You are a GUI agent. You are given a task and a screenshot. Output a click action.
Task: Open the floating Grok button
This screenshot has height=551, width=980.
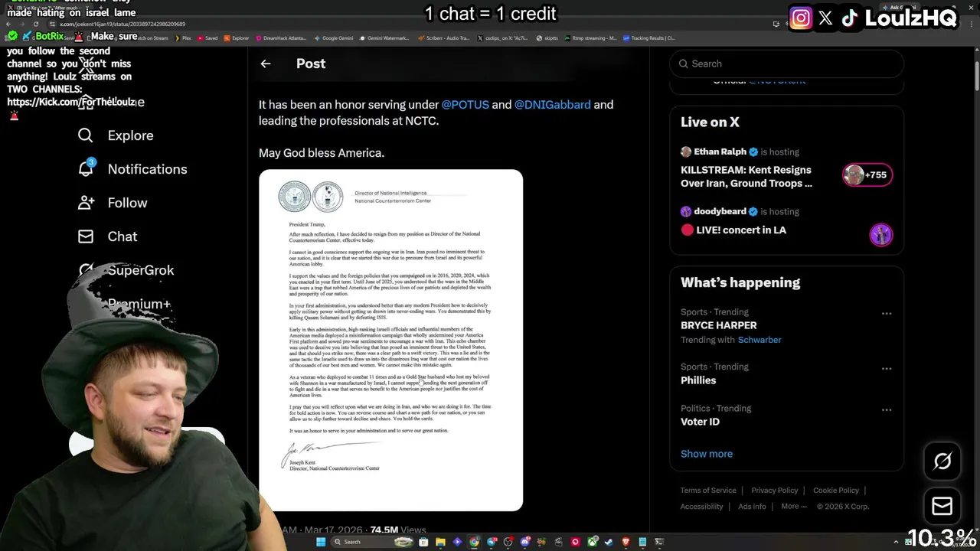942,461
